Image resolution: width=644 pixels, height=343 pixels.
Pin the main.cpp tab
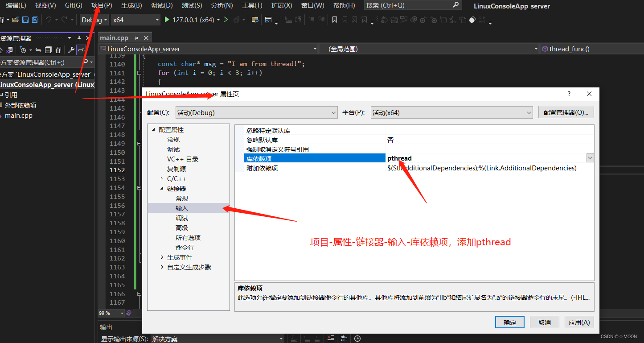[x=136, y=38]
